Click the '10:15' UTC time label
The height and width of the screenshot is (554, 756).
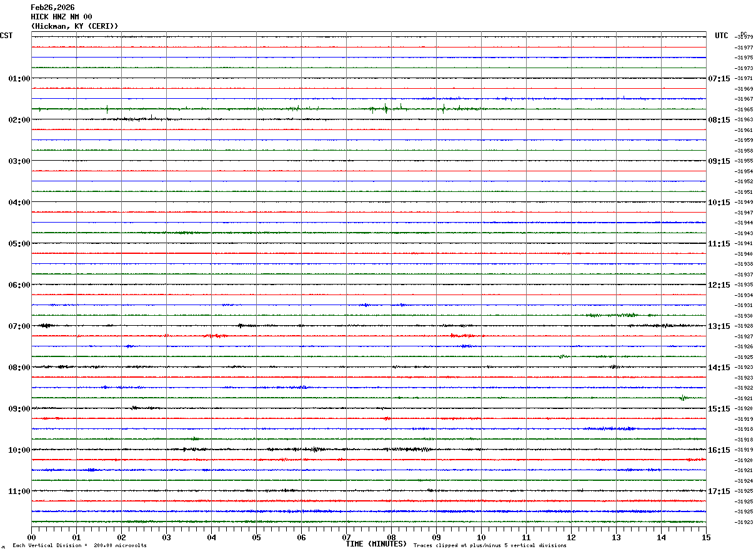pyautogui.click(x=719, y=203)
